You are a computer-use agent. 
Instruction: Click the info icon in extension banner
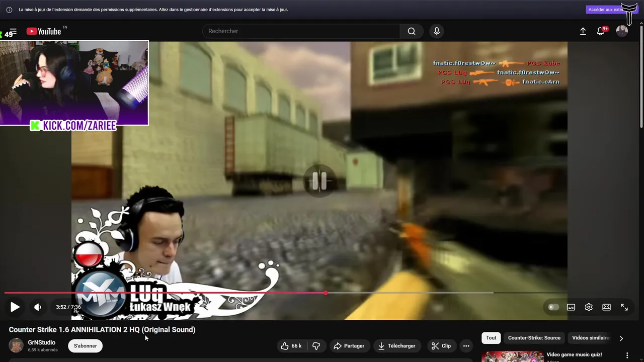point(9,10)
